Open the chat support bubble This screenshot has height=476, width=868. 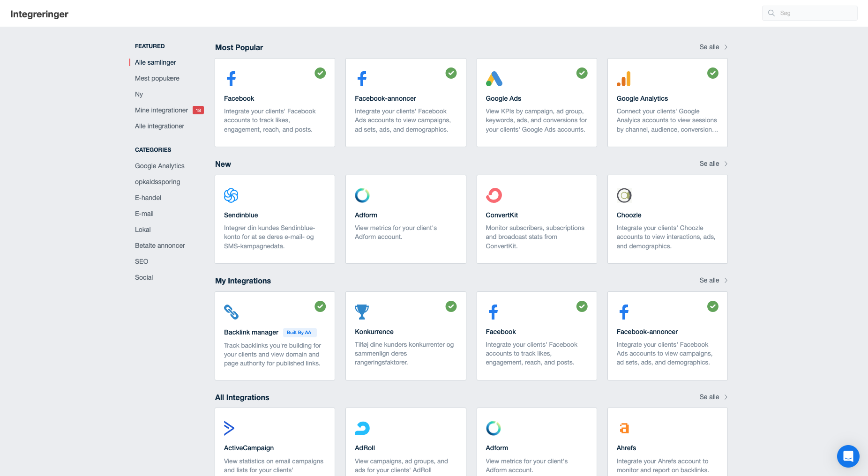tap(848, 456)
